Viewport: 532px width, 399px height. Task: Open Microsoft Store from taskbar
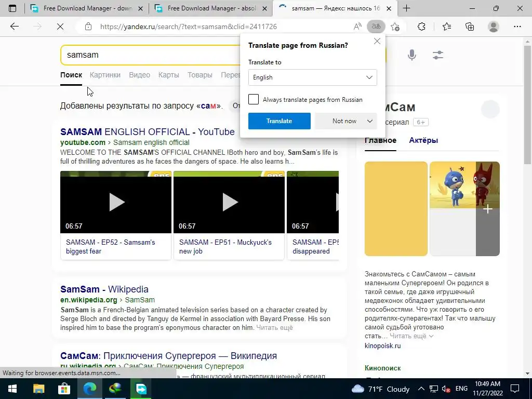pyautogui.click(x=64, y=389)
